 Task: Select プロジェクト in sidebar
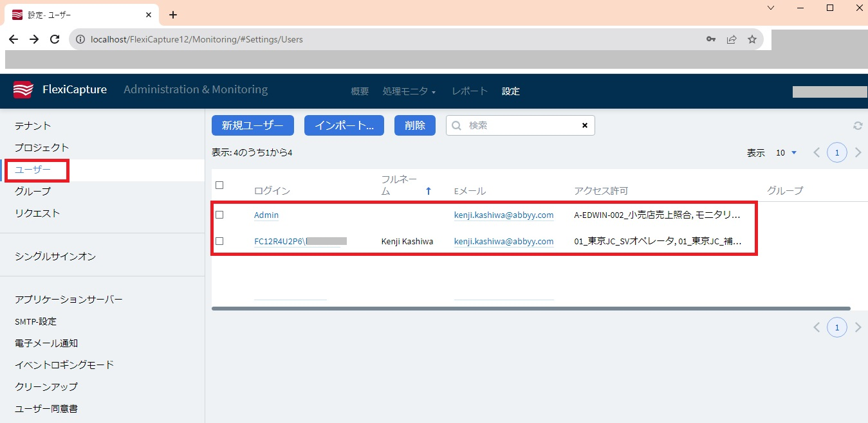[42, 147]
